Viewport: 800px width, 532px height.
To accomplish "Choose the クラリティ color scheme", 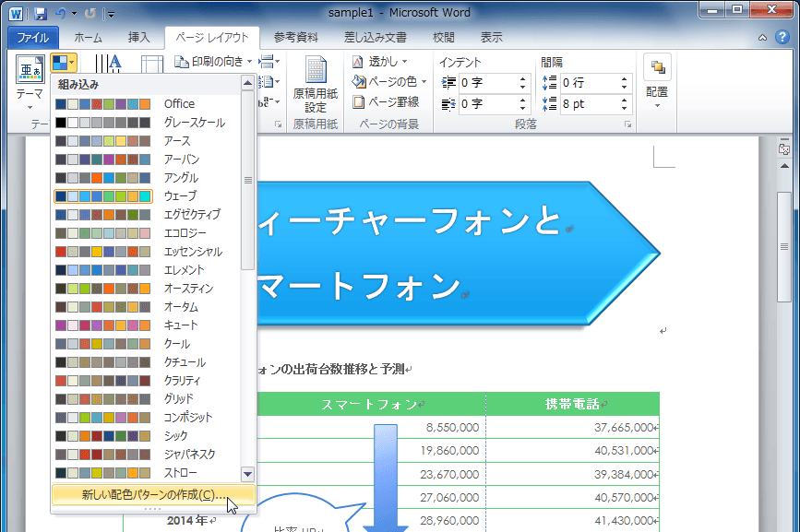I will pos(147,380).
